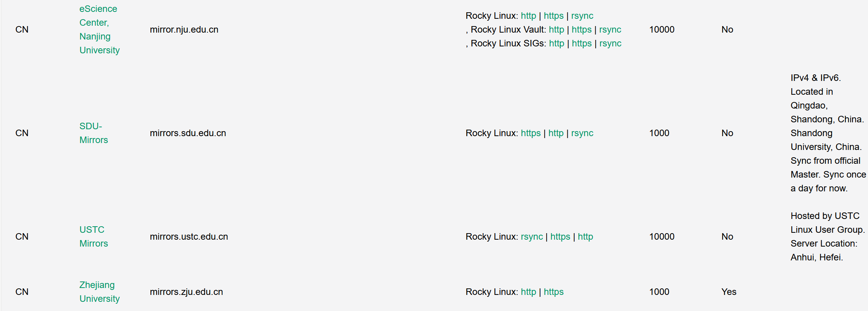Image resolution: width=868 pixels, height=311 pixels.
Task: Open the https link for Rocky Linux Vault
Action: click(581, 30)
